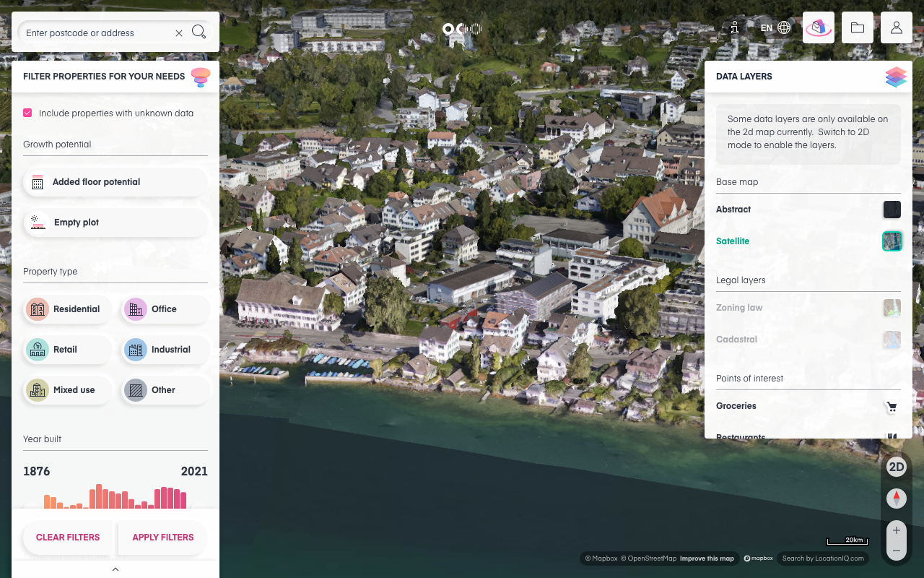
Task: Click the Added floor potential icon
Action: [38, 182]
